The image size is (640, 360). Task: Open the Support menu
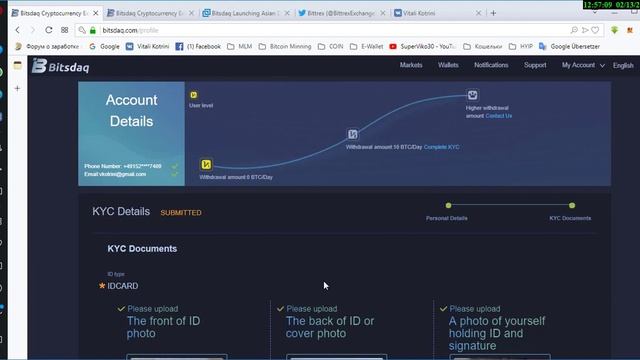point(535,65)
